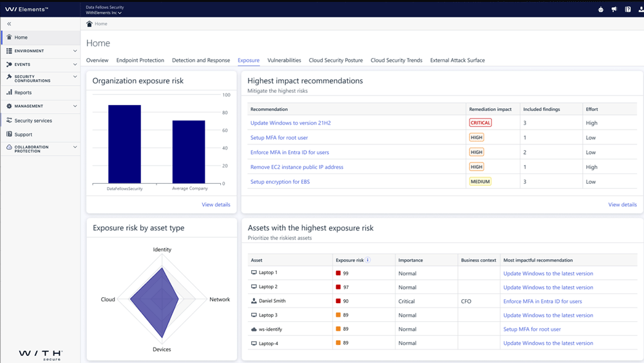The width and height of the screenshot is (644, 363).
Task: Switch to the Vulnerabilities tab
Action: point(284,61)
